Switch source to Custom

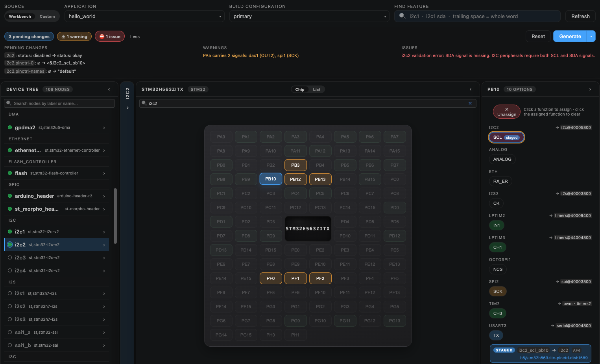point(47,17)
